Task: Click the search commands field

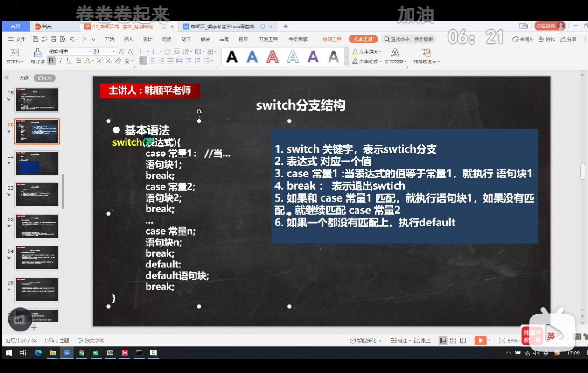Action: tap(408, 39)
